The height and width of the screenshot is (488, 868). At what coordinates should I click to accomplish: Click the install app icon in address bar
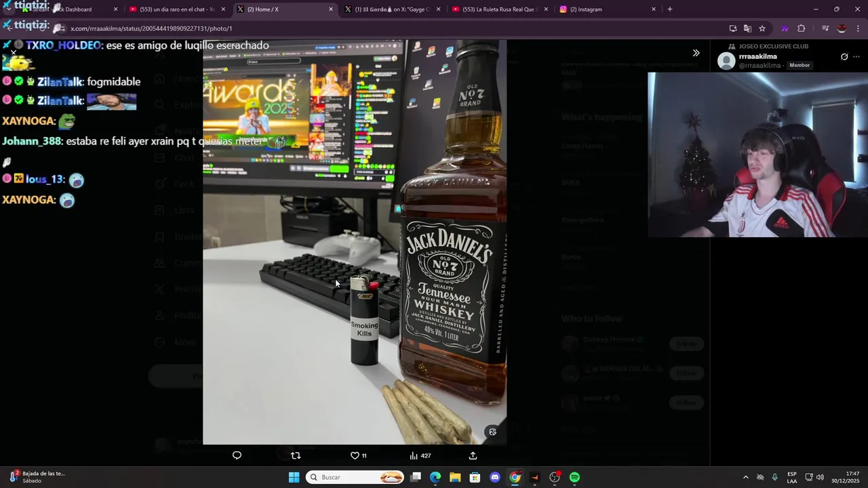[733, 28]
